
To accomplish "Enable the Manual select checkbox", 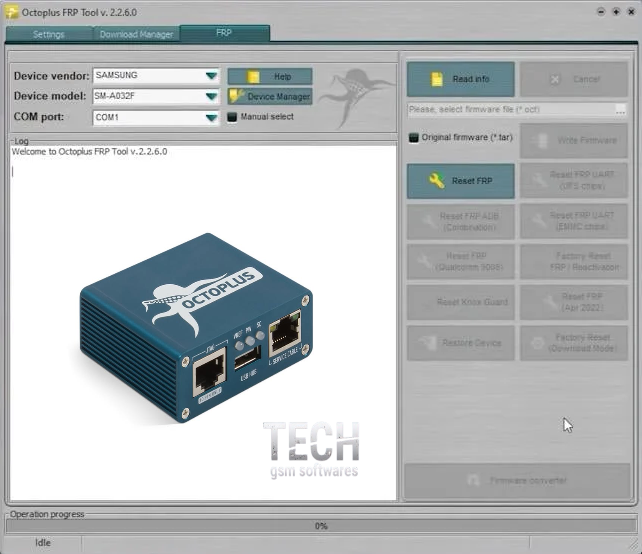I will pos(232,117).
